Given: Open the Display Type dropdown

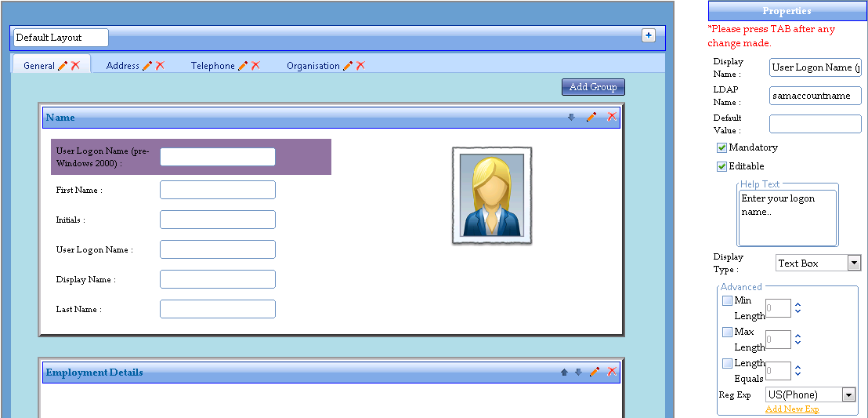Looking at the screenshot, I should click(854, 263).
